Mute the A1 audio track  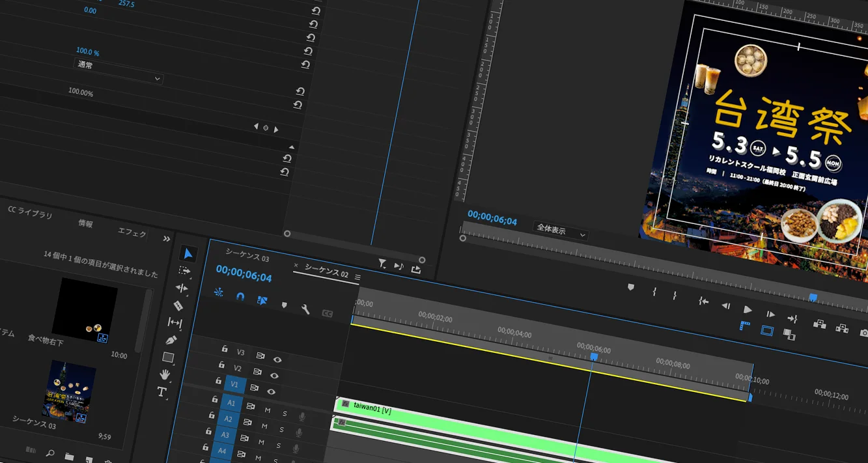[268, 410]
